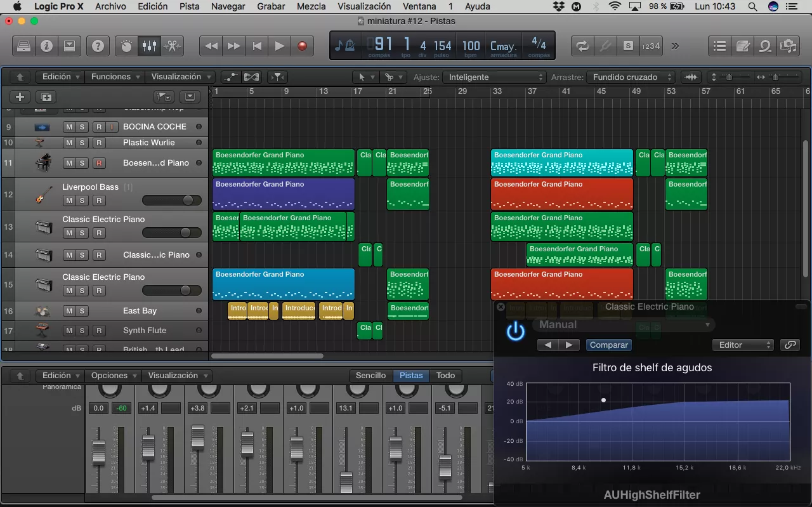Viewport: 812px width, 507px height.
Task: Select the next plugin preset arrow
Action: point(569,345)
